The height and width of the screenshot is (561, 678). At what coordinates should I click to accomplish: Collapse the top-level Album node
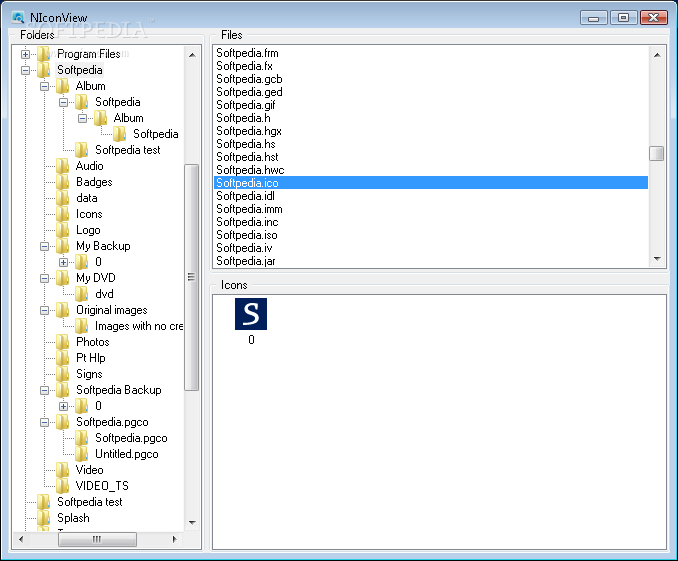[44, 87]
